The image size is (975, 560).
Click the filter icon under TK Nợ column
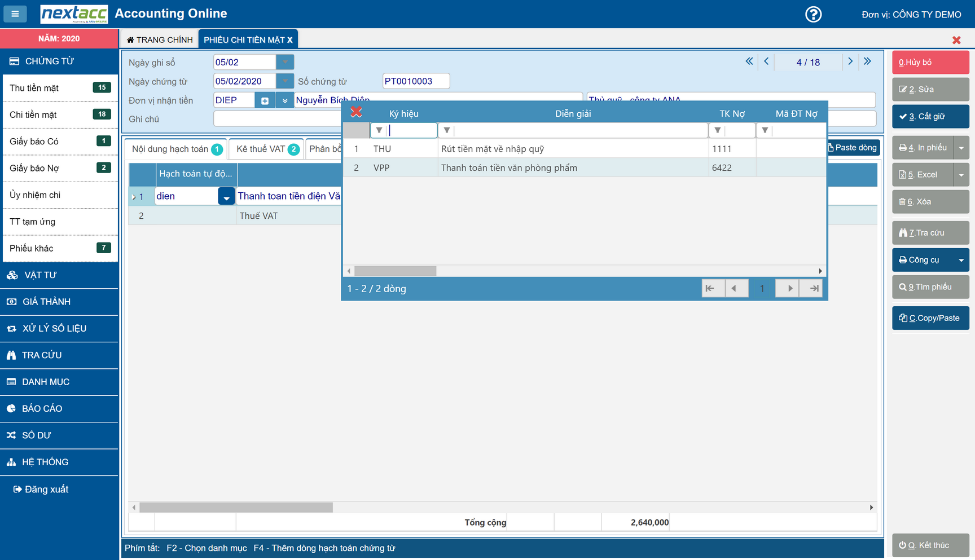pyautogui.click(x=717, y=130)
